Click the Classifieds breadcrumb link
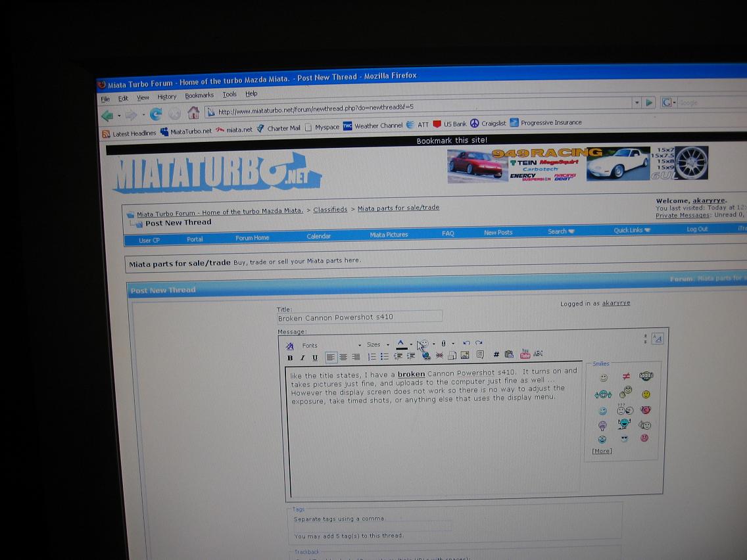The image size is (747, 560). (x=330, y=210)
